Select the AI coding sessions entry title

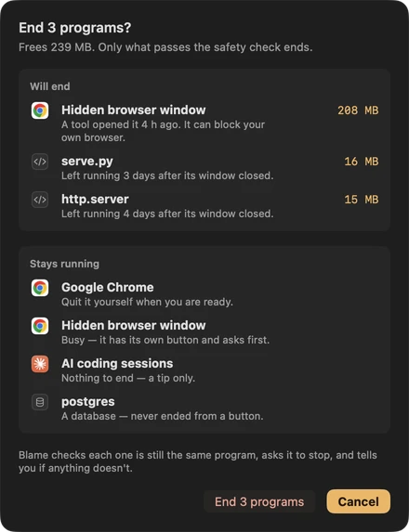click(x=117, y=363)
